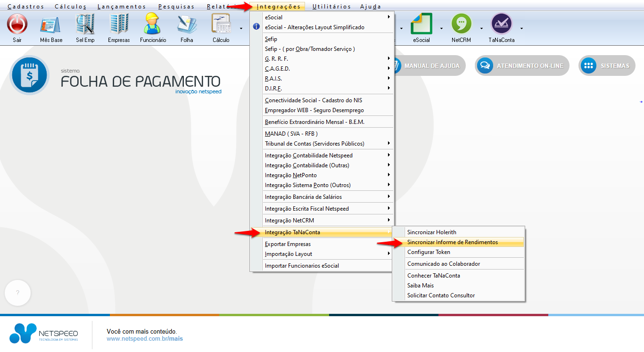Open the Folha toolbar icon
Image resolution: width=644 pixels, height=352 pixels.
pyautogui.click(x=187, y=24)
